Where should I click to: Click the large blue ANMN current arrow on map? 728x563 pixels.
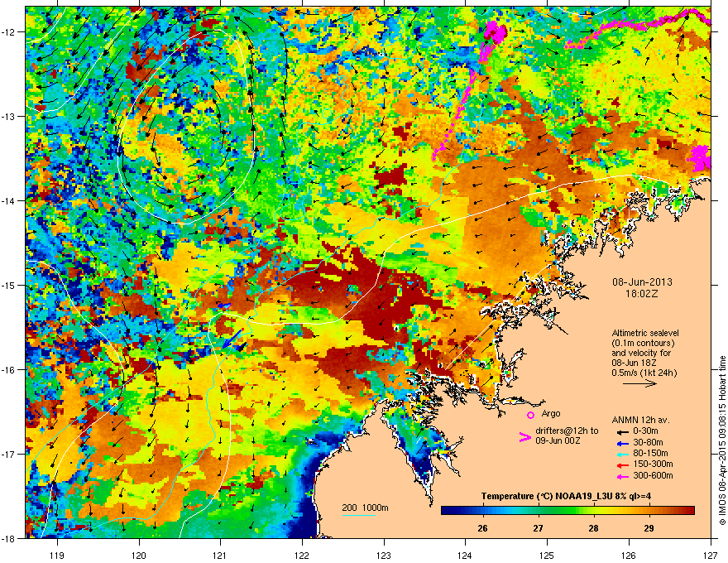(x=232, y=339)
